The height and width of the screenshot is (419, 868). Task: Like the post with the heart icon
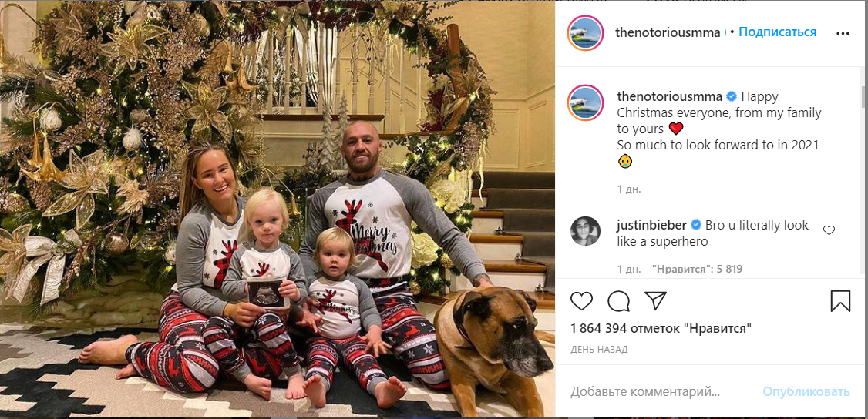point(582,300)
